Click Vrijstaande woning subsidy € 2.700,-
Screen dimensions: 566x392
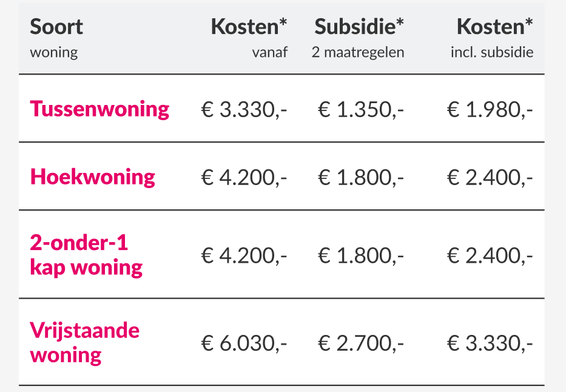[360, 343]
